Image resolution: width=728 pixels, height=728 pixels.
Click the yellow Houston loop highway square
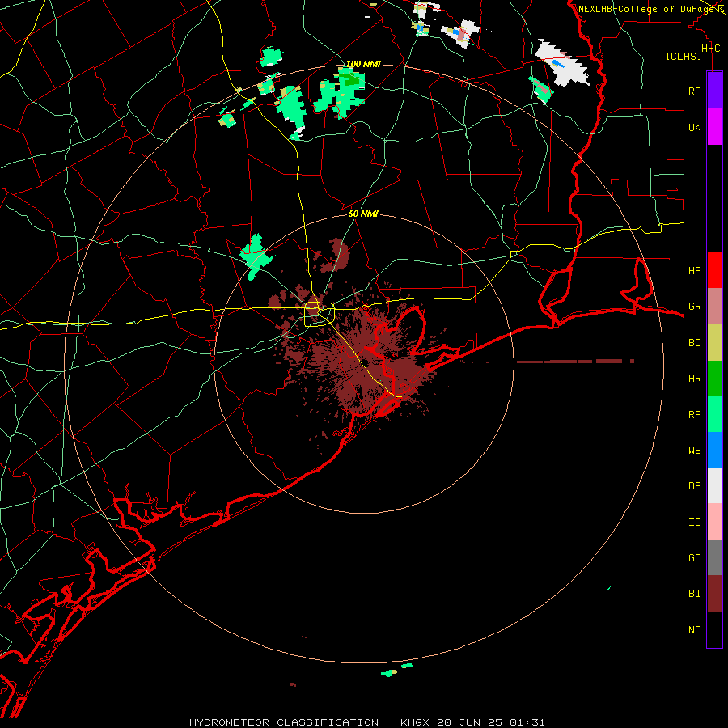point(320,315)
